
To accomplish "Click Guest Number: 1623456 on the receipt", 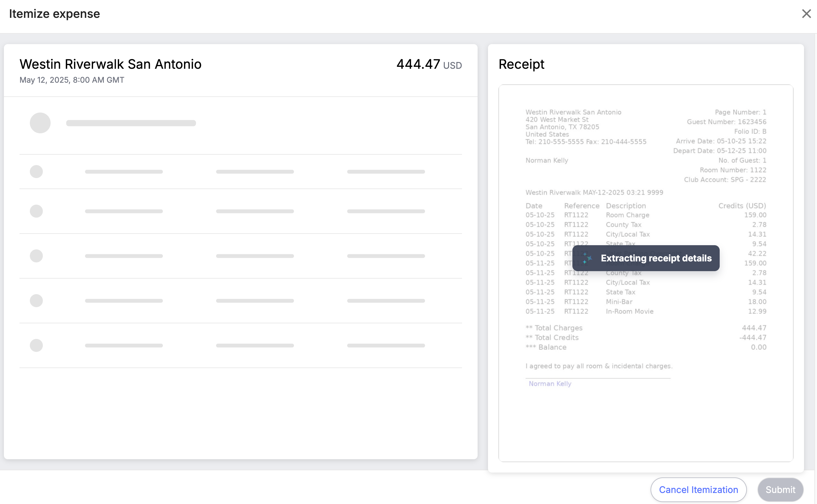I will pos(726,122).
